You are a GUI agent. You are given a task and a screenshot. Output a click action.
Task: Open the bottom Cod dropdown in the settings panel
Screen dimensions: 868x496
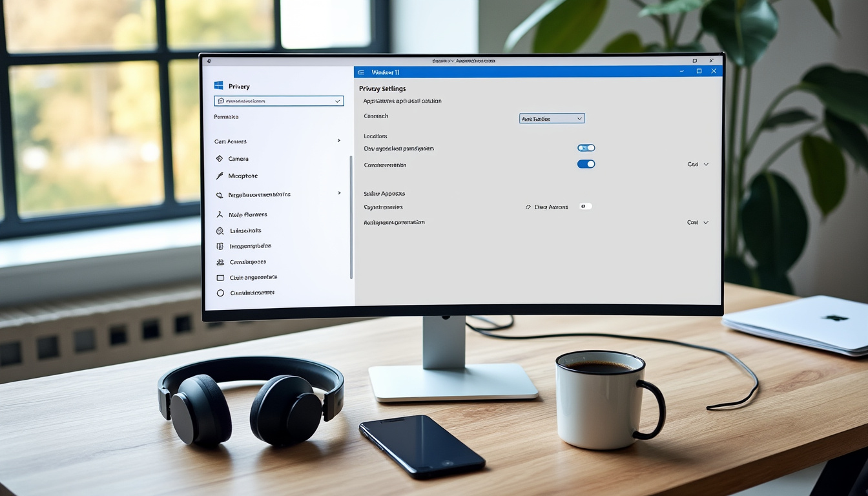698,222
